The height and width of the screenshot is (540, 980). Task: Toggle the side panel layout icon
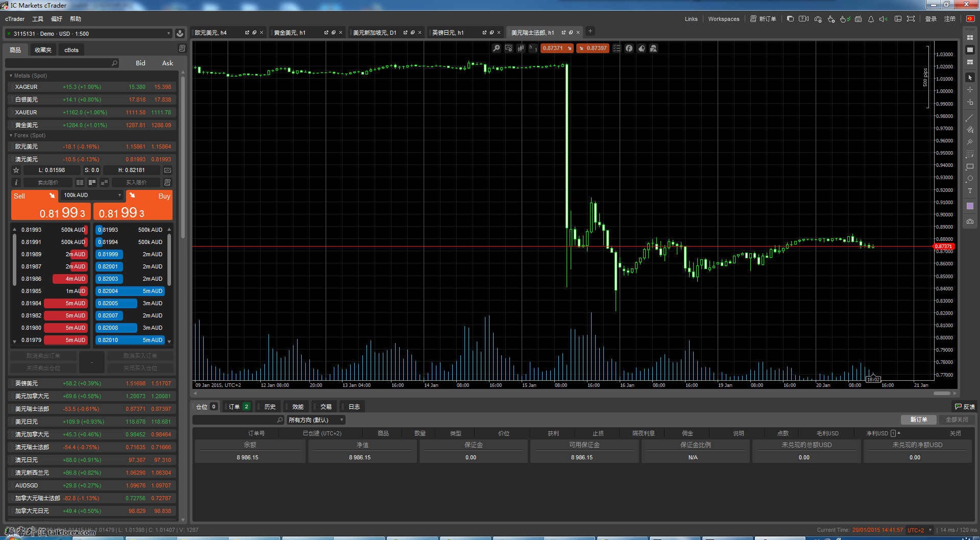[898, 19]
